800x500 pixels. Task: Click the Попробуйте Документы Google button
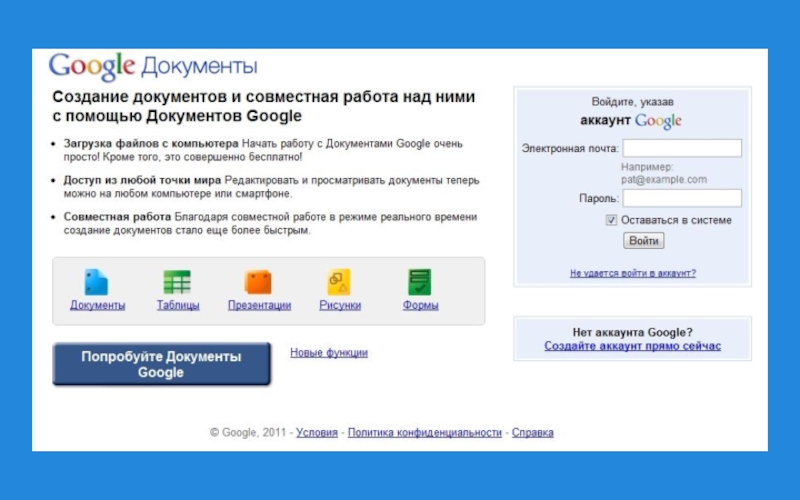pos(161,364)
